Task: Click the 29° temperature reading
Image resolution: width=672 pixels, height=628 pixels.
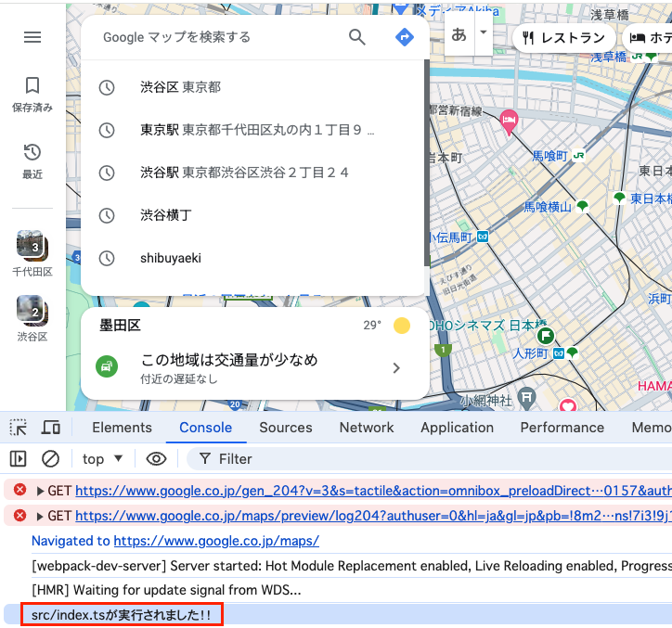Action: click(x=372, y=326)
